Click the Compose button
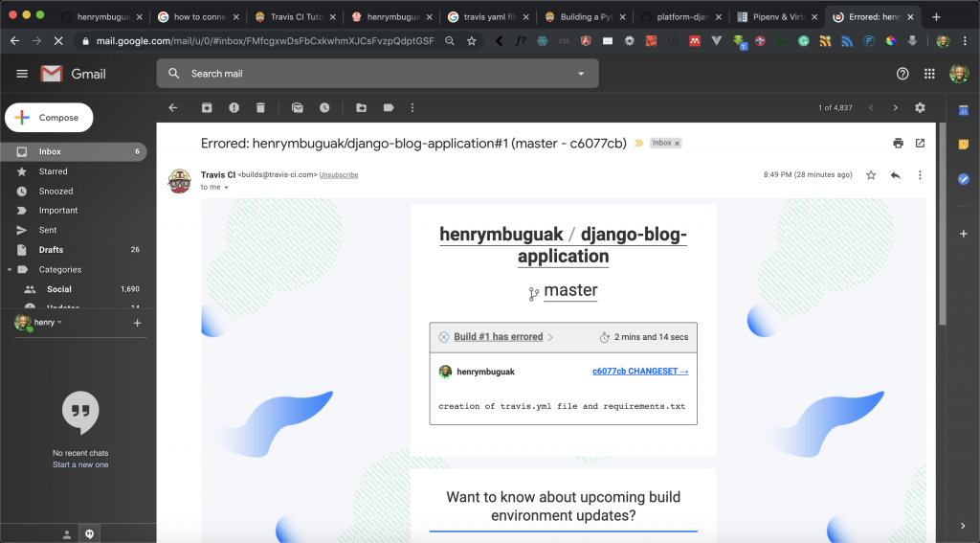The width and height of the screenshot is (980, 543). click(50, 118)
